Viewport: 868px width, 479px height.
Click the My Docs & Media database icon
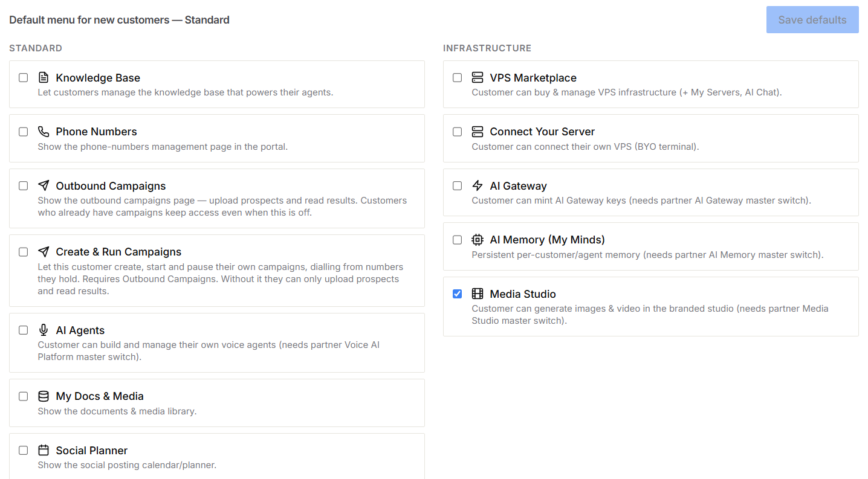(x=44, y=396)
